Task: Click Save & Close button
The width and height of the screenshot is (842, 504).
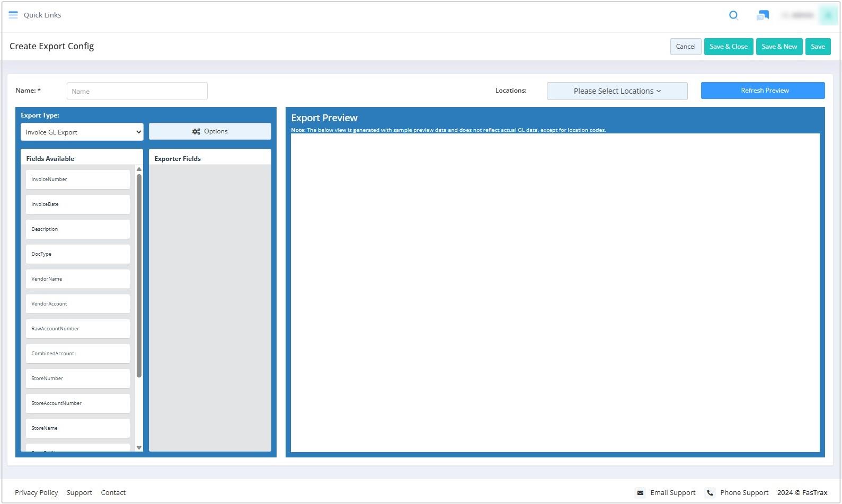Action: pos(728,47)
